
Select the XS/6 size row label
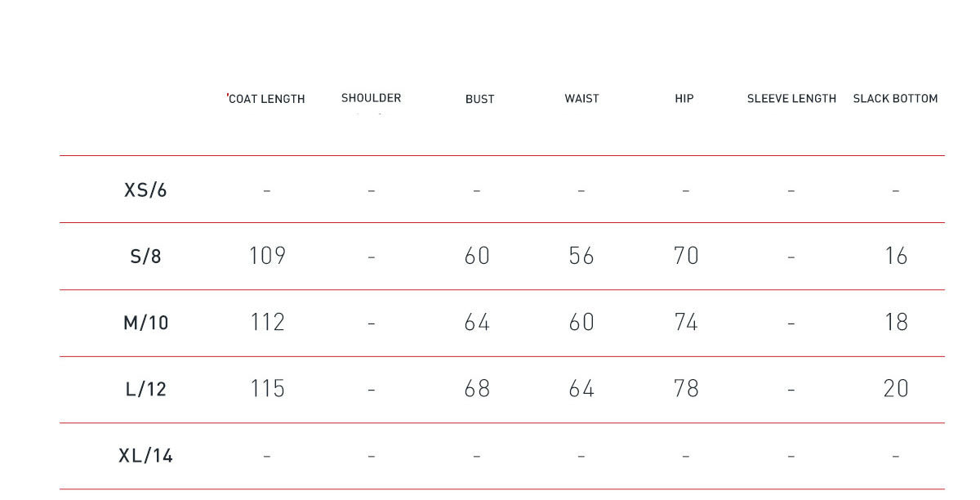[x=145, y=190]
